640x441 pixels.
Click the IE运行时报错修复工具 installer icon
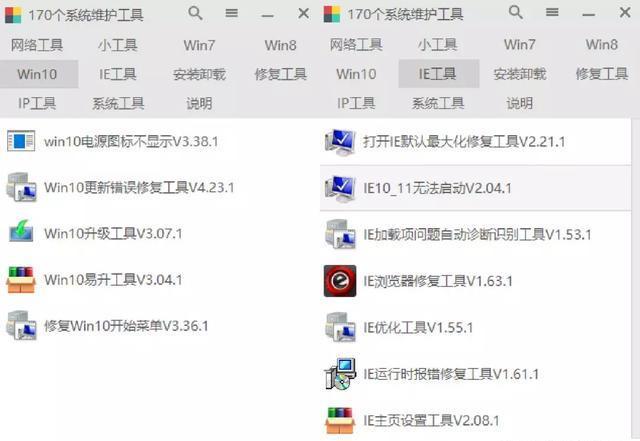340,374
